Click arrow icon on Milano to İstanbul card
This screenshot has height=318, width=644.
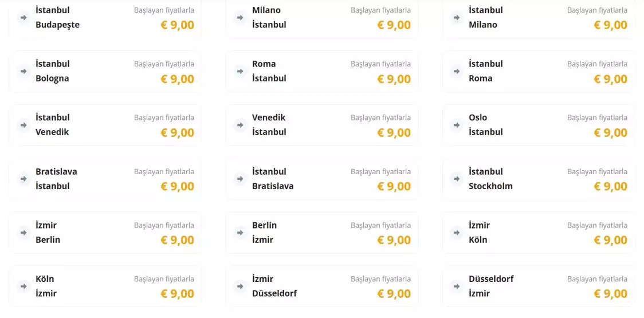[x=240, y=18]
